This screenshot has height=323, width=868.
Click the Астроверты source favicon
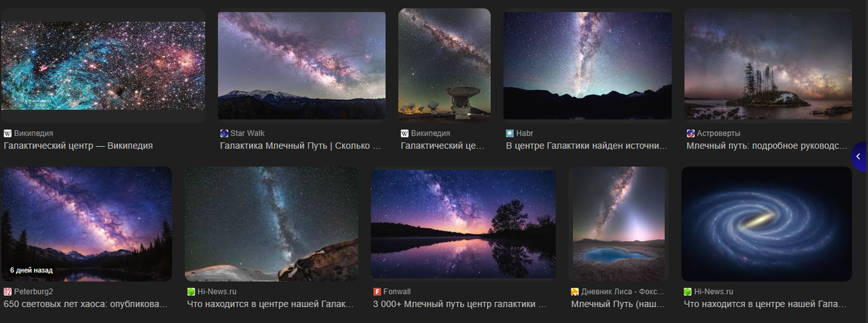pyautogui.click(x=691, y=133)
